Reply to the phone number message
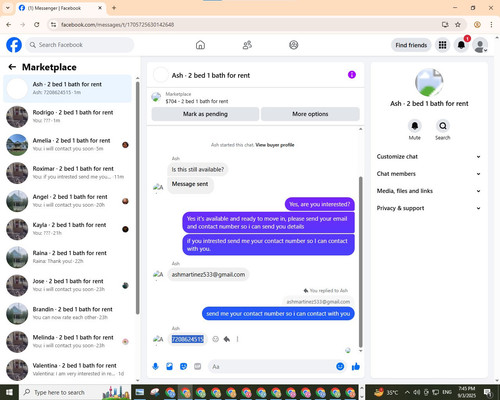The image size is (500, 400). click(x=227, y=339)
